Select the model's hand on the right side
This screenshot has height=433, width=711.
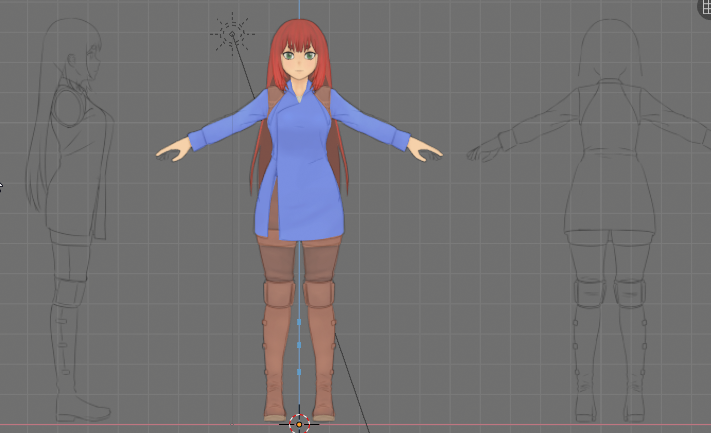pyautogui.click(x=424, y=150)
